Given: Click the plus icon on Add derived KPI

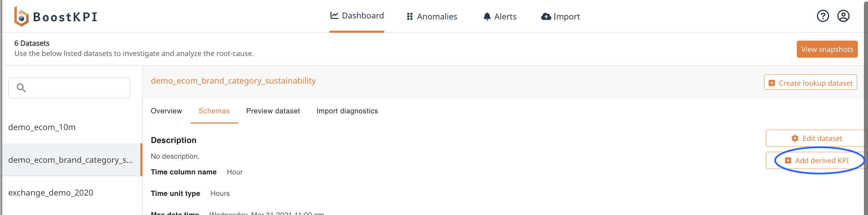Looking at the screenshot, I should pyautogui.click(x=788, y=160).
